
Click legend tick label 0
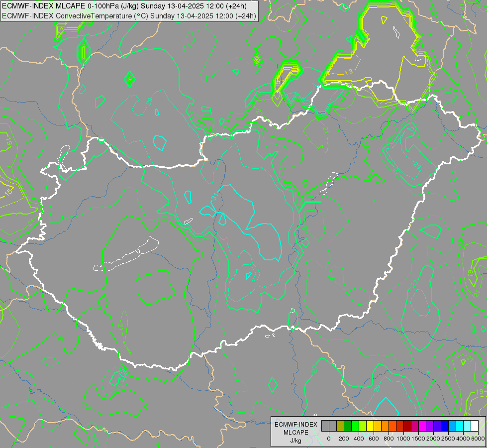(x=329, y=439)
